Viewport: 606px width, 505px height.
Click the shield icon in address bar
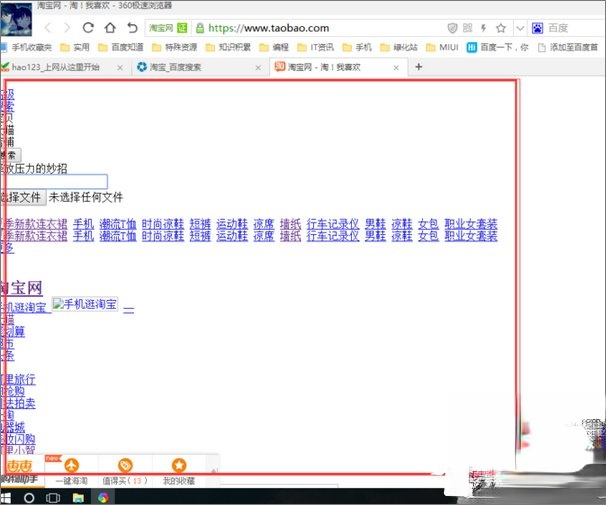pos(452,28)
